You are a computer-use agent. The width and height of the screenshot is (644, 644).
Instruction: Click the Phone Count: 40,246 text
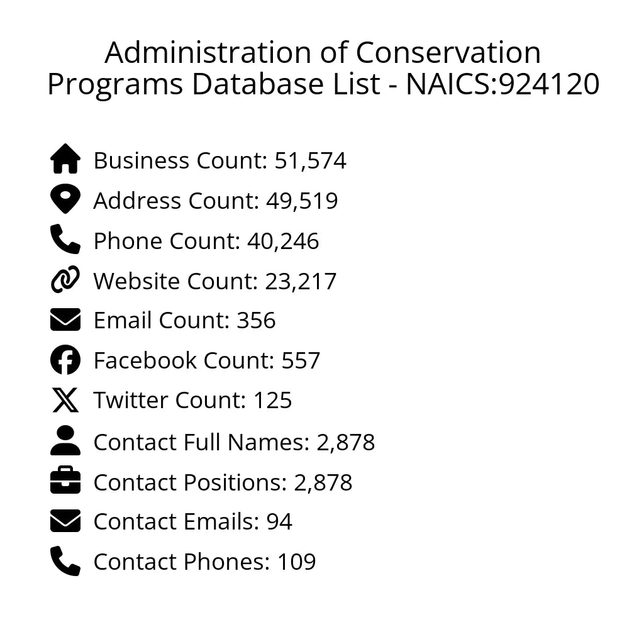point(206,241)
